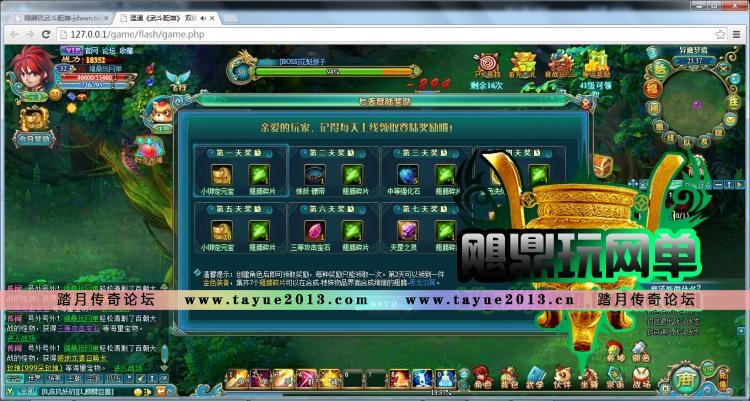This screenshot has height=401, width=750.
Task: Click the 收藏 bookmark link at top
Action: 126,51
